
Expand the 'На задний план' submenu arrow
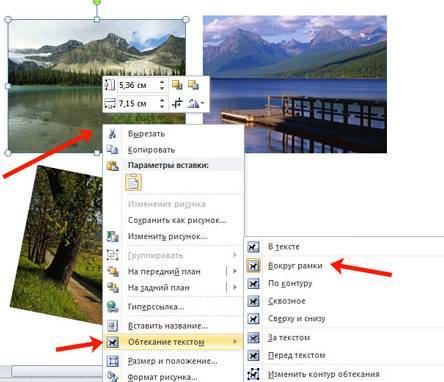coord(235,287)
